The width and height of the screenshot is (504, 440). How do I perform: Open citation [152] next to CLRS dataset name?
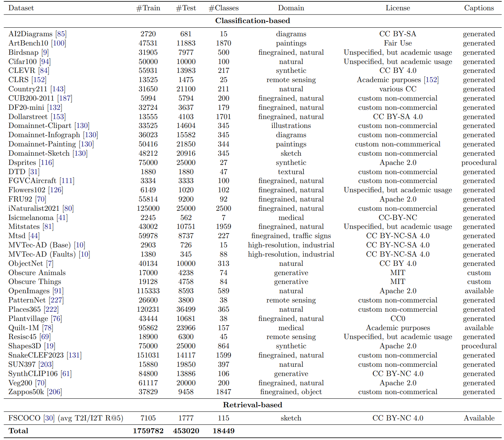pyautogui.click(x=39, y=80)
